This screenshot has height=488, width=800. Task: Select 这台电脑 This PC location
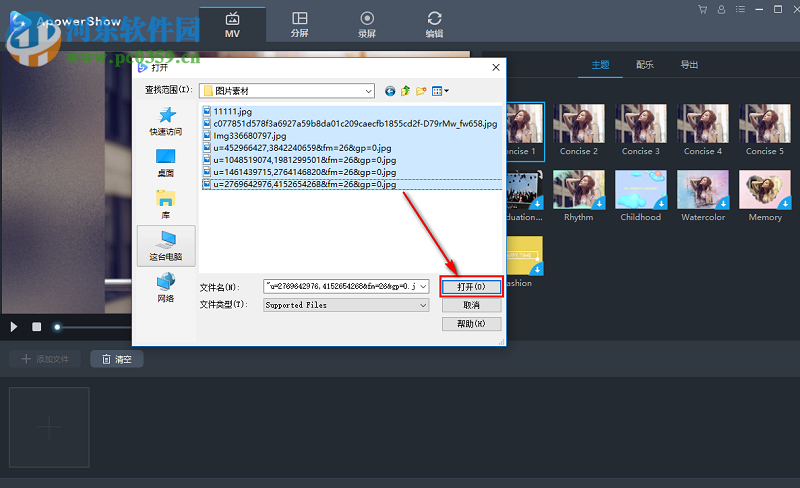click(166, 246)
